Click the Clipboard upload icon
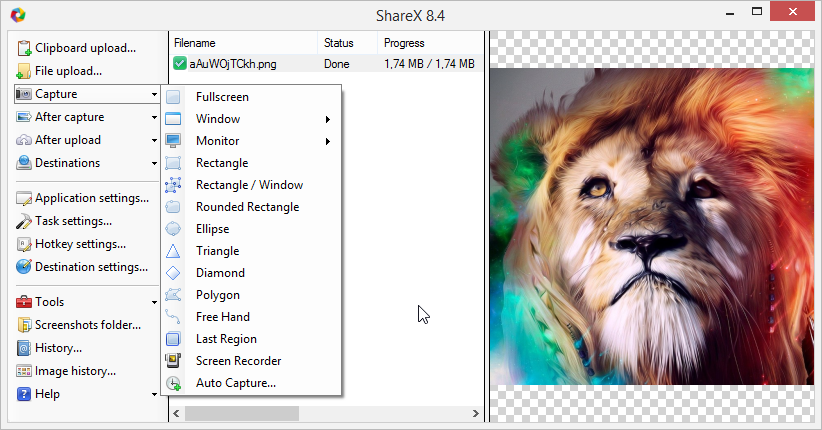The height and width of the screenshot is (430, 822). tap(24, 48)
